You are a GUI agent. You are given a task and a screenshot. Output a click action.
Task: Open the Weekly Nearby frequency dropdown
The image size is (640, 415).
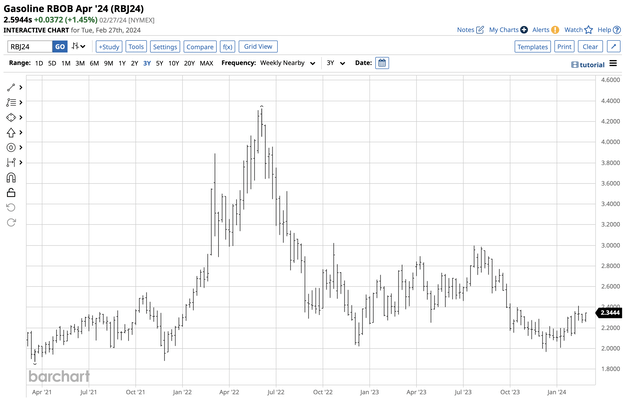click(x=288, y=63)
